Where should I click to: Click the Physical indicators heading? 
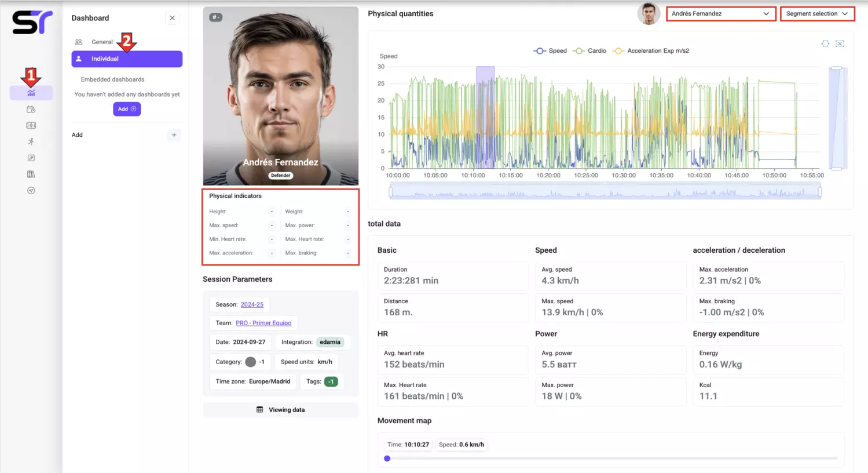(235, 196)
